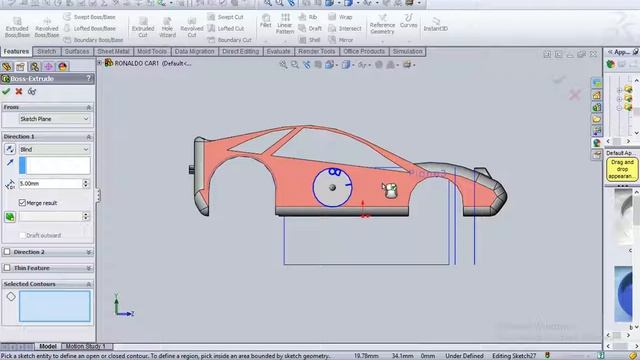The image size is (640, 360).
Task: Open the Reference Geometry tool
Action: 382,24
